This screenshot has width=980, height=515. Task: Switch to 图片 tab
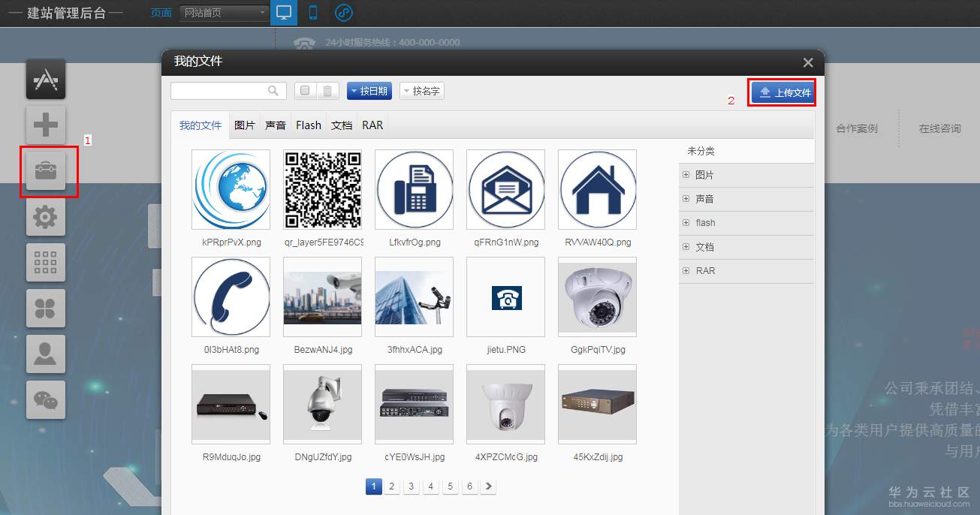click(245, 125)
